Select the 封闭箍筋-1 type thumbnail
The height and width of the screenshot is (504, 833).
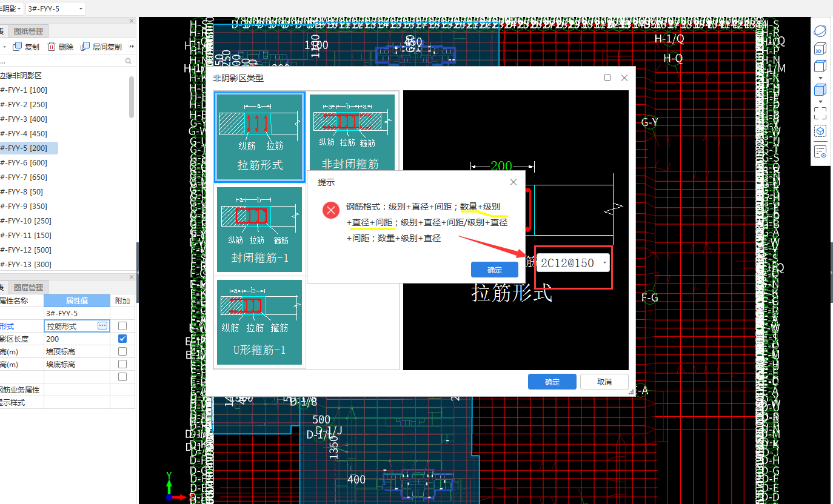pyautogui.click(x=259, y=229)
